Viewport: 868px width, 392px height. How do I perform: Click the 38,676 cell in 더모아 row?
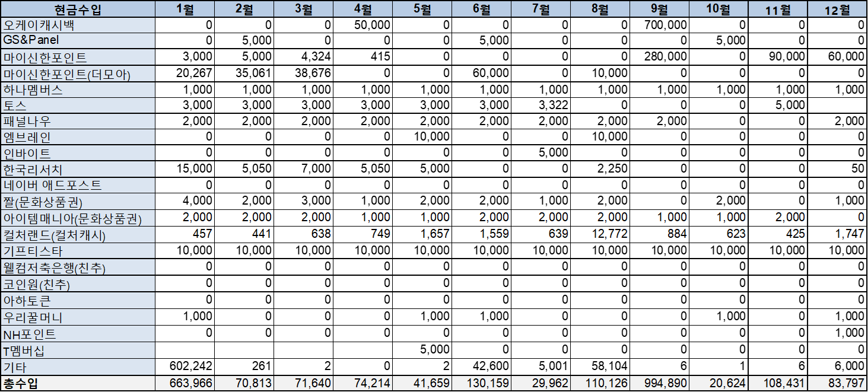point(303,74)
